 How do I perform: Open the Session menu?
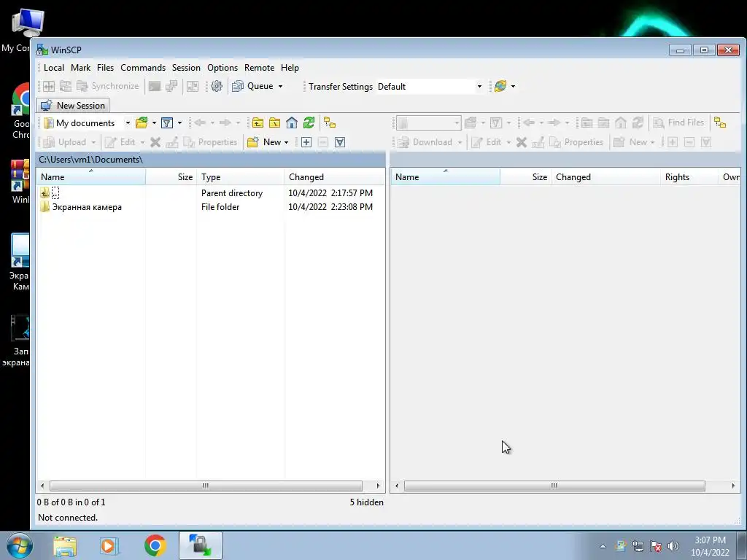[186, 68]
